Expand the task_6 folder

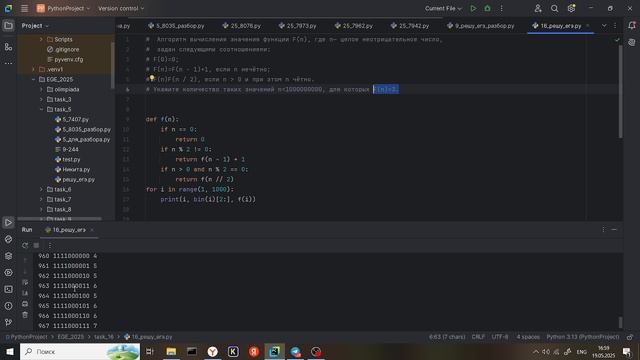tap(41, 189)
